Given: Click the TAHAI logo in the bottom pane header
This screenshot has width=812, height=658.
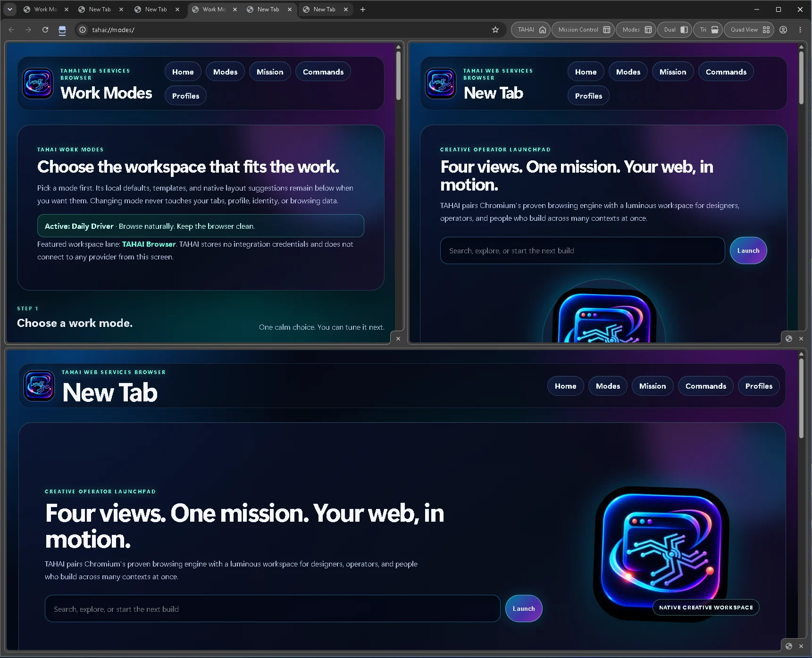Looking at the screenshot, I should tap(39, 386).
